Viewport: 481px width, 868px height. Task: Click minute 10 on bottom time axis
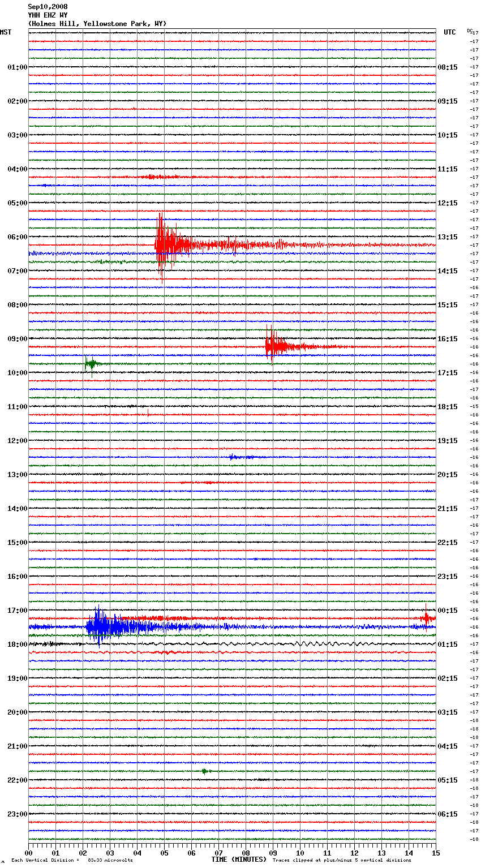[300, 853]
